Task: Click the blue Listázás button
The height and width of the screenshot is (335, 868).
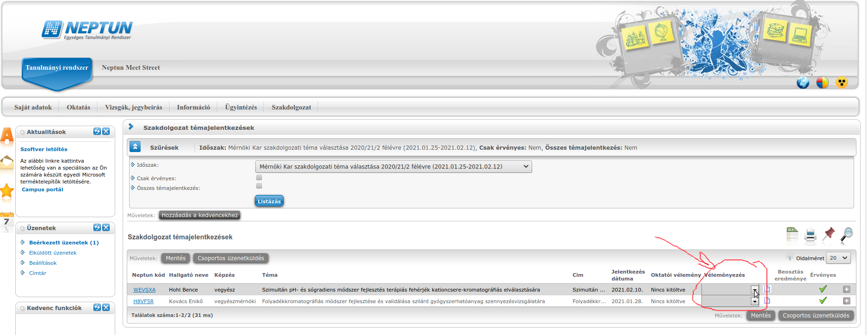Action: (269, 201)
